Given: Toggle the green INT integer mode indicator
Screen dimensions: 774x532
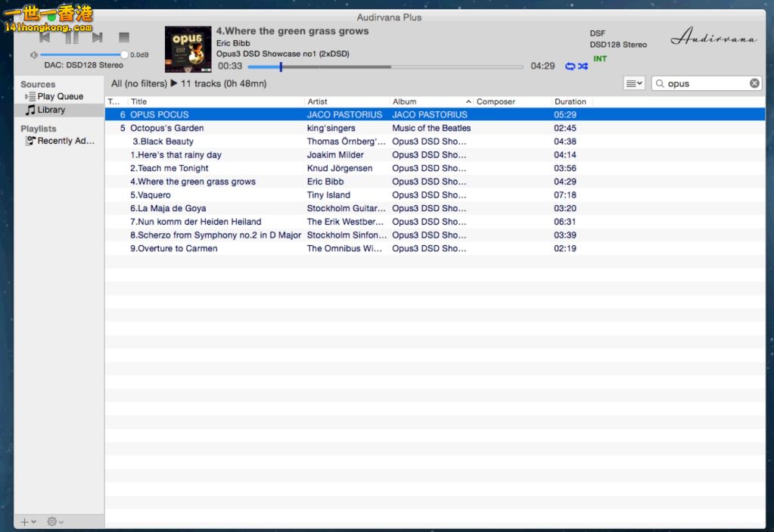Looking at the screenshot, I should tap(600, 58).
